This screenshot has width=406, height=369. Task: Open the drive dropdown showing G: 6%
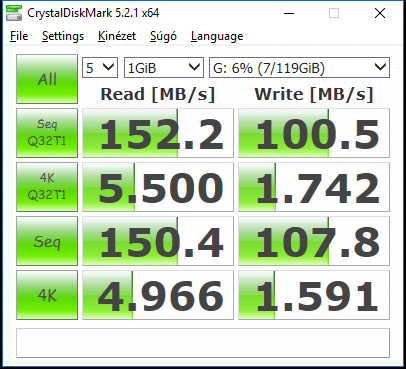pos(299,68)
